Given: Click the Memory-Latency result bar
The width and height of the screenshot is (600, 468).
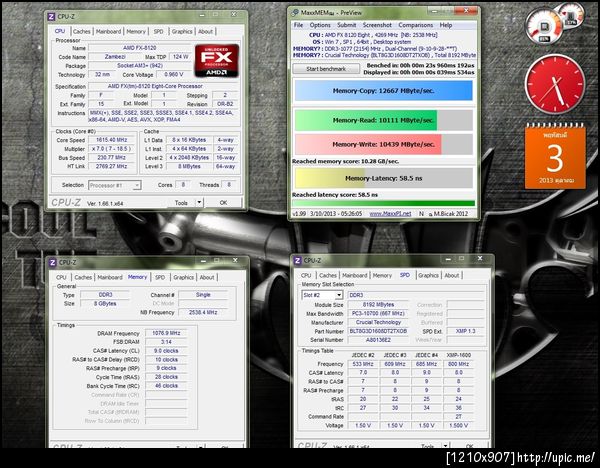Looking at the screenshot, I should point(383,178).
